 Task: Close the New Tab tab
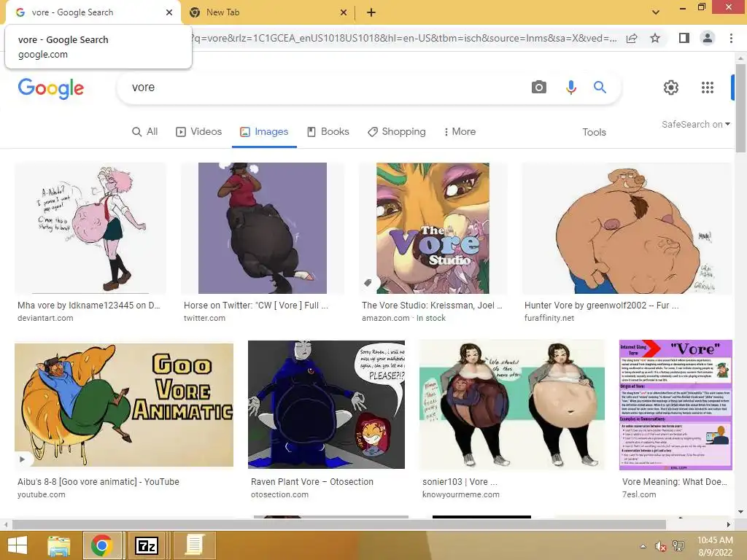[344, 12]
